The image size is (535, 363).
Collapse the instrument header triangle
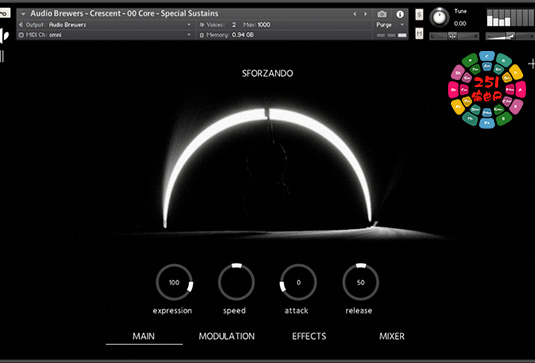point(23,14)
